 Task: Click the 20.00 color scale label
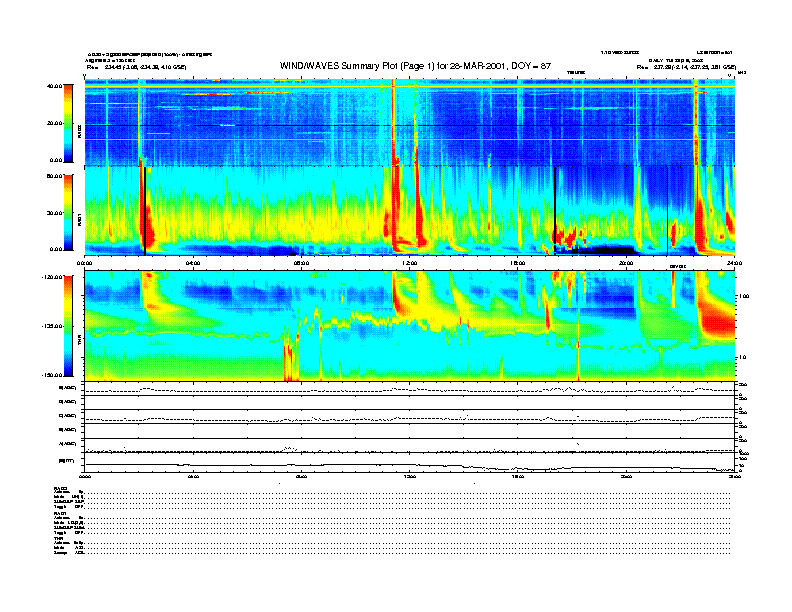tap(54, 123)
